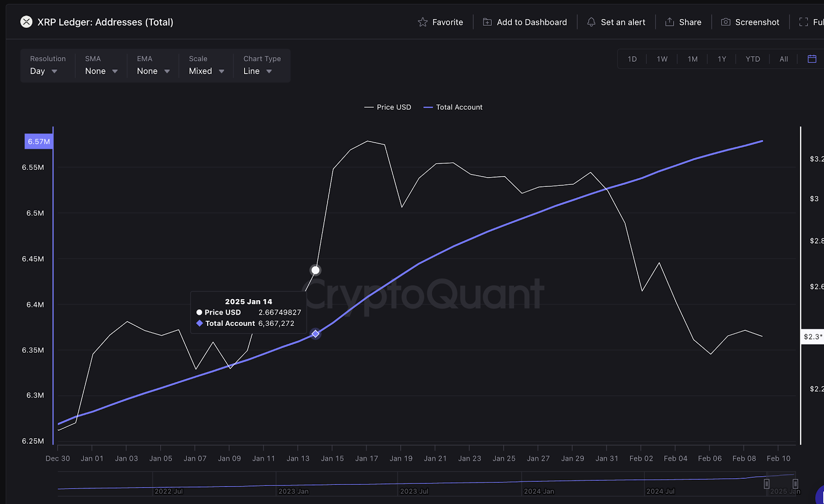Click the Screenshot text button

(757, 22)
